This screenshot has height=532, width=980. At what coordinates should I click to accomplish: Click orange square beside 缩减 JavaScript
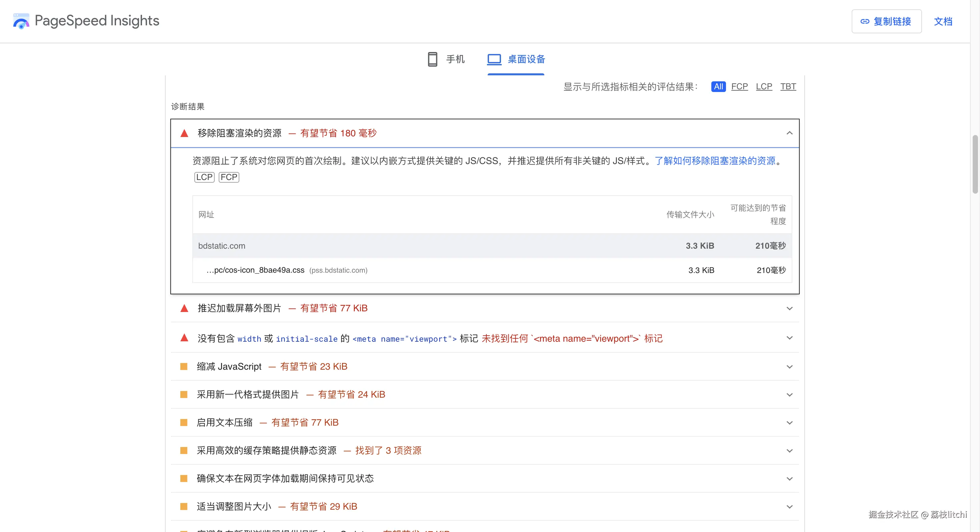click(x=184, y=366)
